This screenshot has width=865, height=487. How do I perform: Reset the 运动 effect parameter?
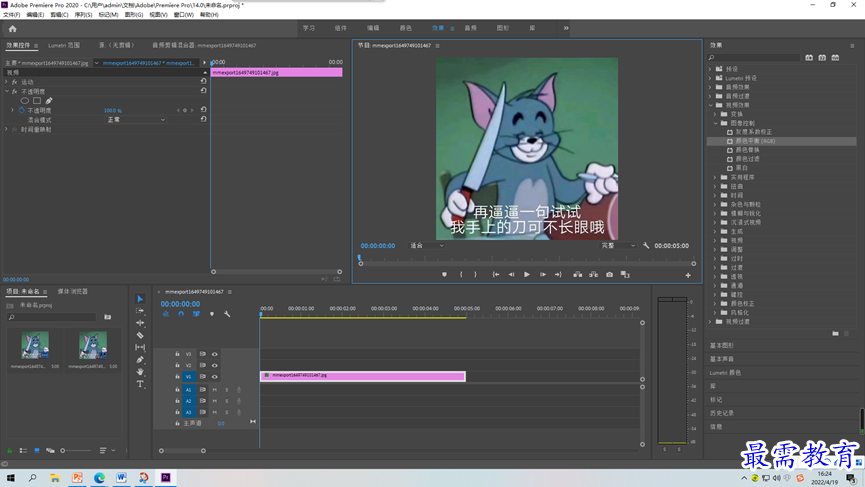[x=204, y=81]
